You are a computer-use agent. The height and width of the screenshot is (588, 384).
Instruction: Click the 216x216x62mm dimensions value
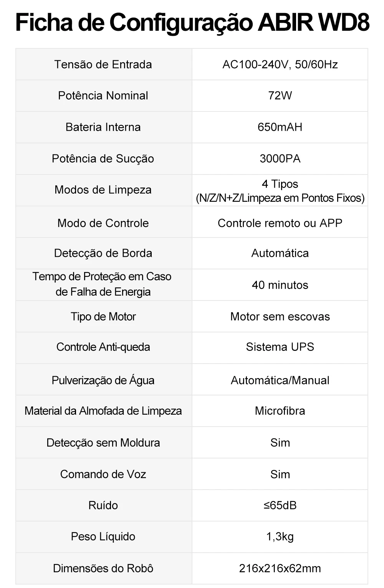pos(280,568)
